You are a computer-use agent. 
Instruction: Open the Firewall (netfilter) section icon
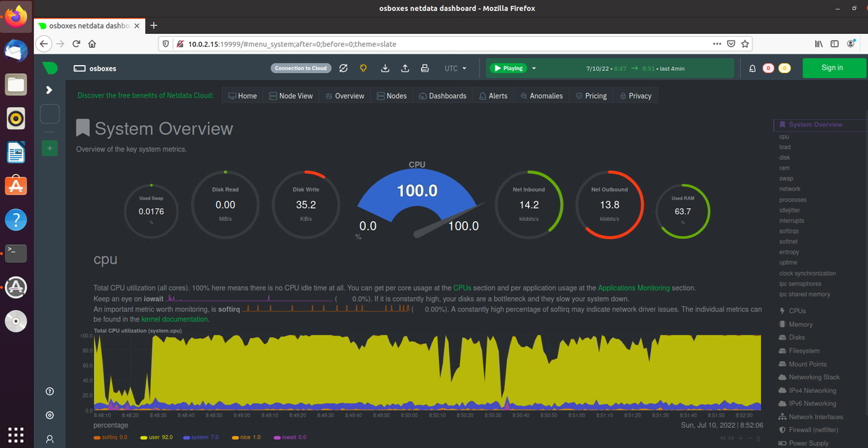[x=782, y=429]
